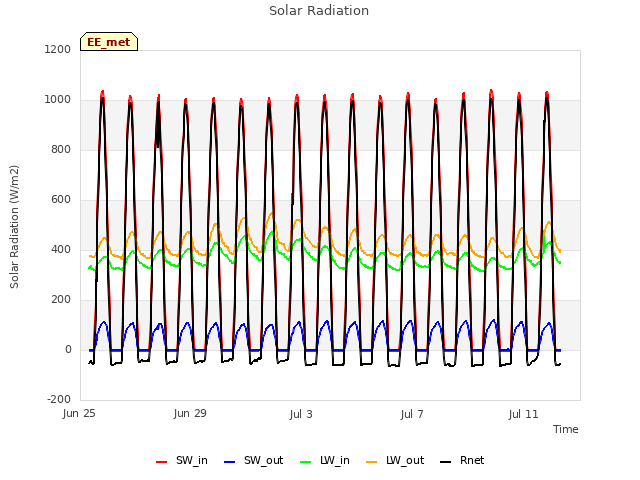Click the orange LW_out legend swatch
640x480 pixels.
(371, 462)
